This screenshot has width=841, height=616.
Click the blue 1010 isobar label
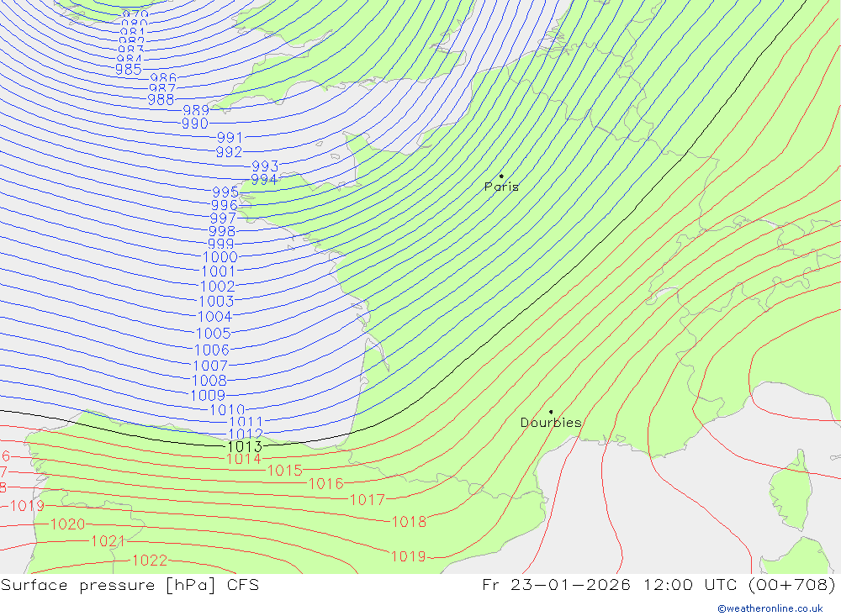(x=227, y=410)
